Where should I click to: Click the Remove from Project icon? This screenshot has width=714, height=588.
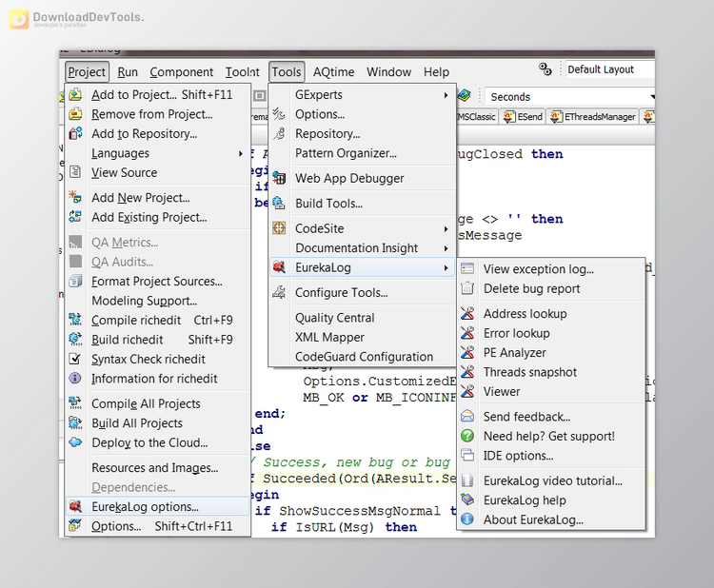click(x=75, y=114)
